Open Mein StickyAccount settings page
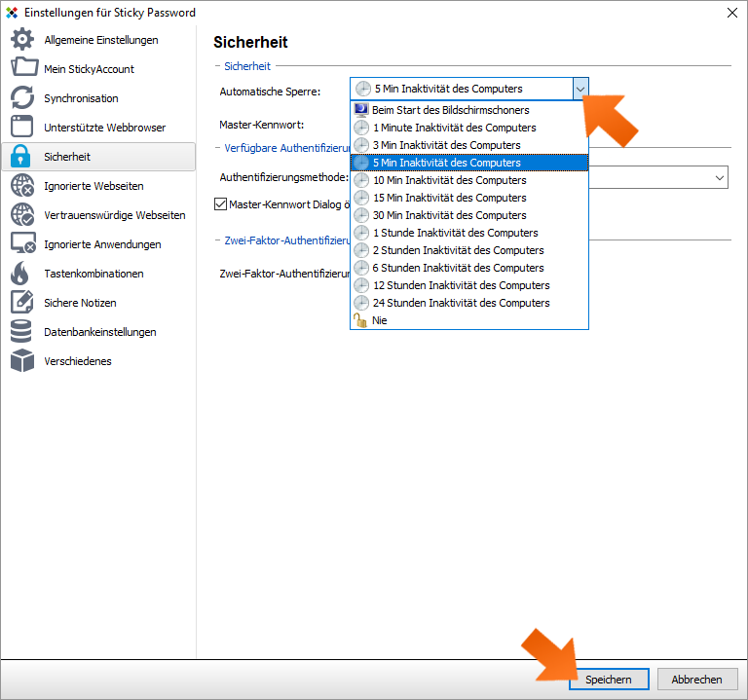This screenshot has height=700, width=748. pos(98,69)
